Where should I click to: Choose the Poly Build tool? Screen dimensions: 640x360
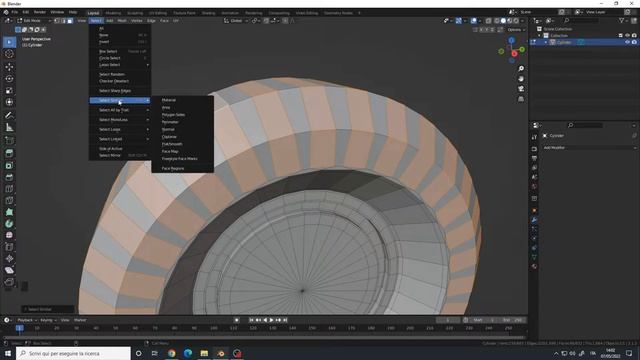[x=9, y=212]
